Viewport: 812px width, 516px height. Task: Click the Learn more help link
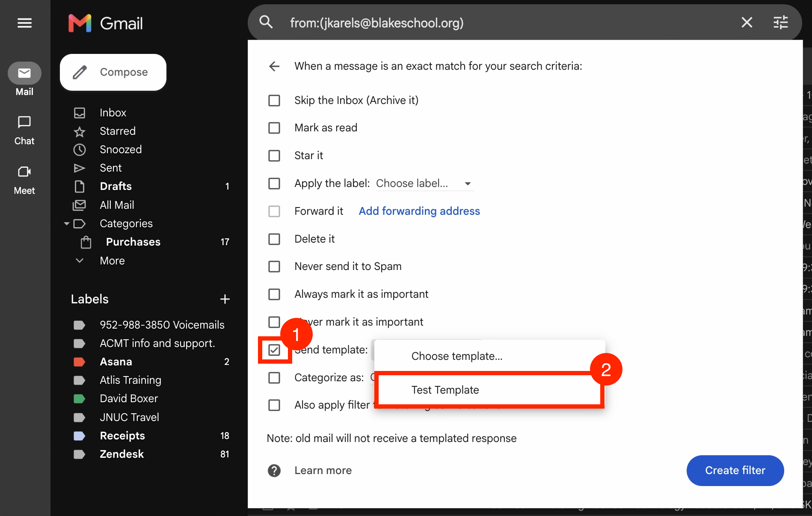pyautogui.click(x=323, y=470)
